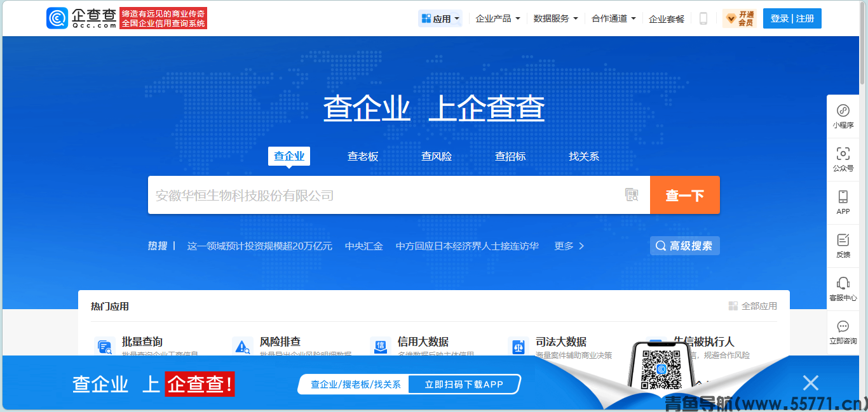Click the 信用大数据 icon
This screenshot has height=412, width=868.
[x=380, y=347]
